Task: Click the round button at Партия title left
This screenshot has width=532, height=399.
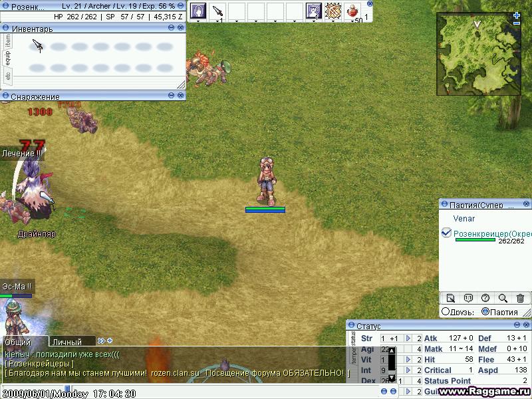Action: 444,204
